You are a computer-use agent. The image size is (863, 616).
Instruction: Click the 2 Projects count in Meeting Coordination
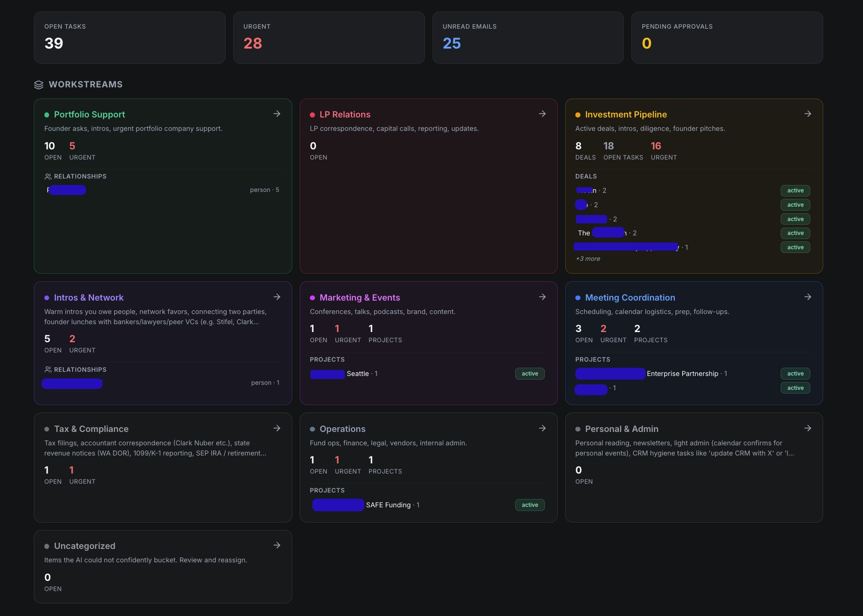(x=651, y=333)
